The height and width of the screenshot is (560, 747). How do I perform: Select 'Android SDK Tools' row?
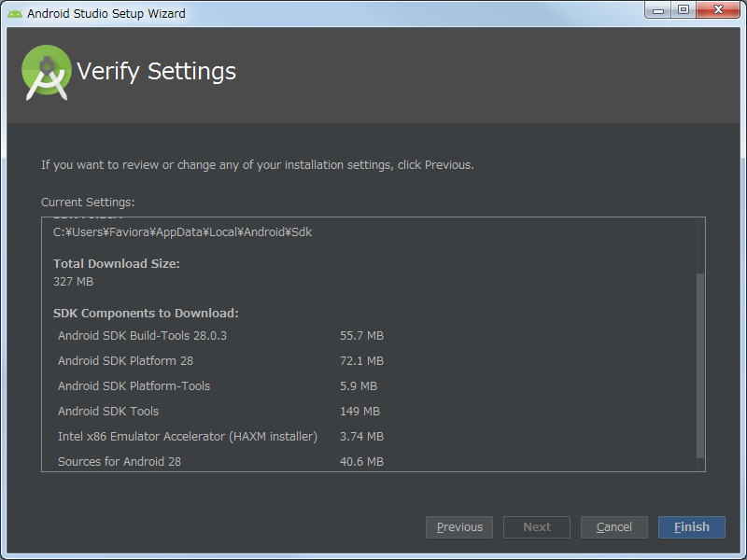pos(219,412)
